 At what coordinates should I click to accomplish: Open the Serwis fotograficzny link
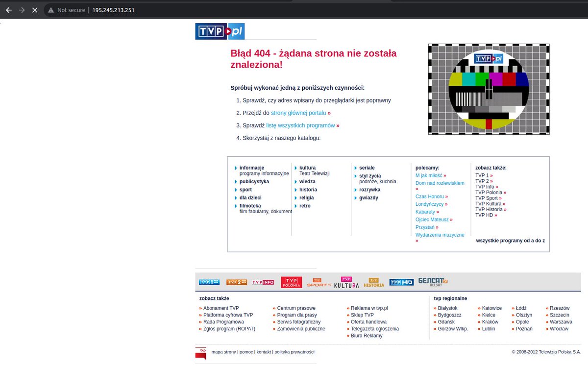(299, 322)
